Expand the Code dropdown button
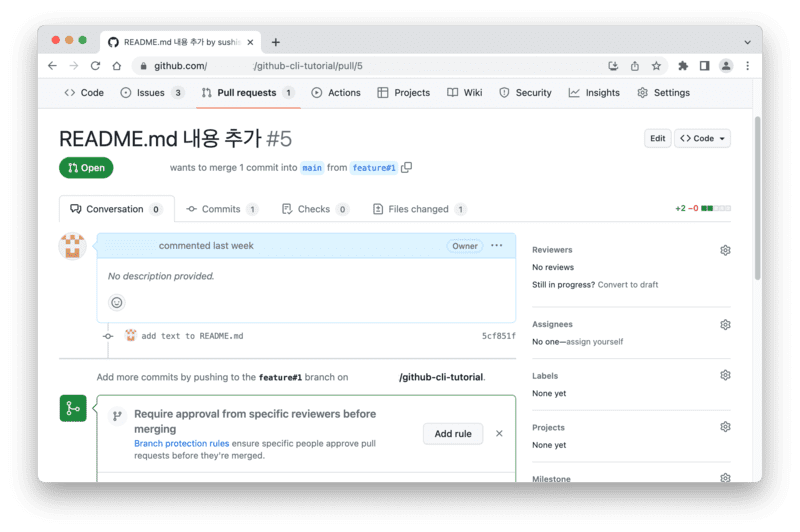Viewport: 800px width, 532px height. (702, 138)
